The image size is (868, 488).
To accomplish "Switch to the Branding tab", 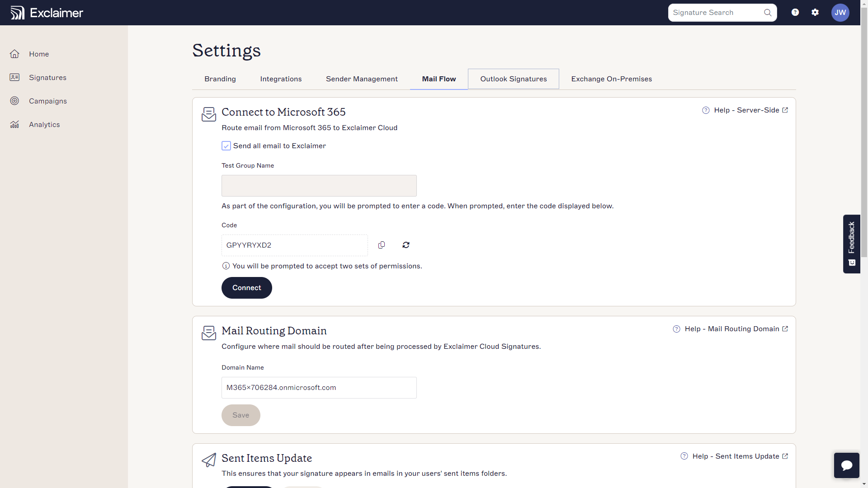I will coord(220,79).
